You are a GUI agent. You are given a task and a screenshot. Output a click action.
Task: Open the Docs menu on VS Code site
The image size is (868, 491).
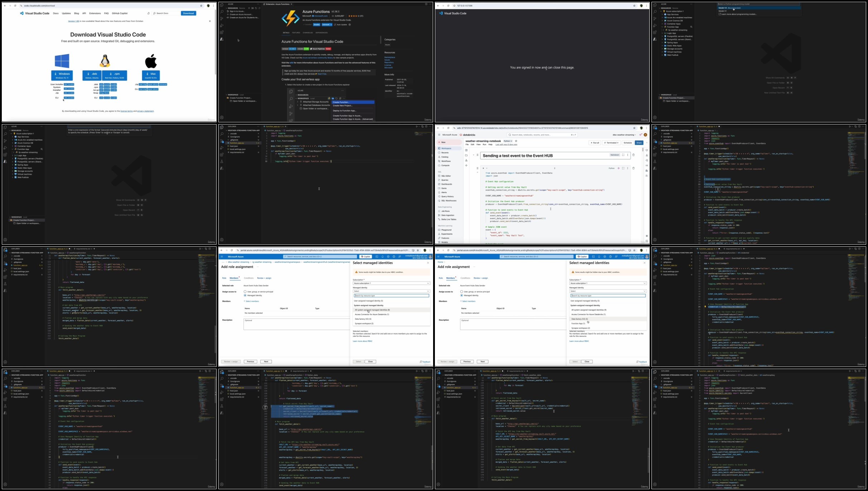(56, 13)
